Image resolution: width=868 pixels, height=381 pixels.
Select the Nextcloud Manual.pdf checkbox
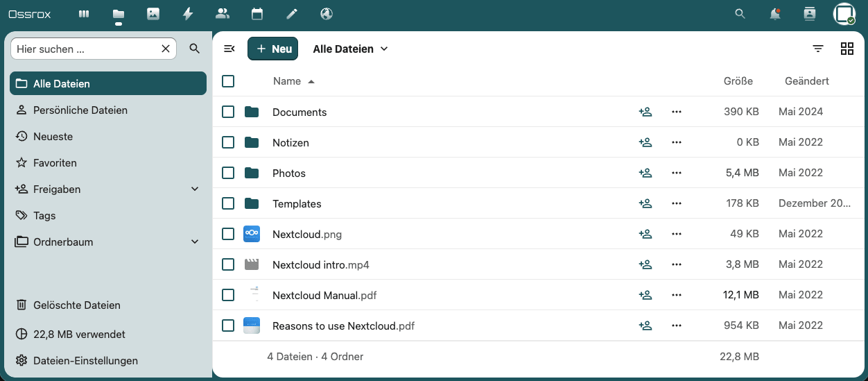point(228,295)
